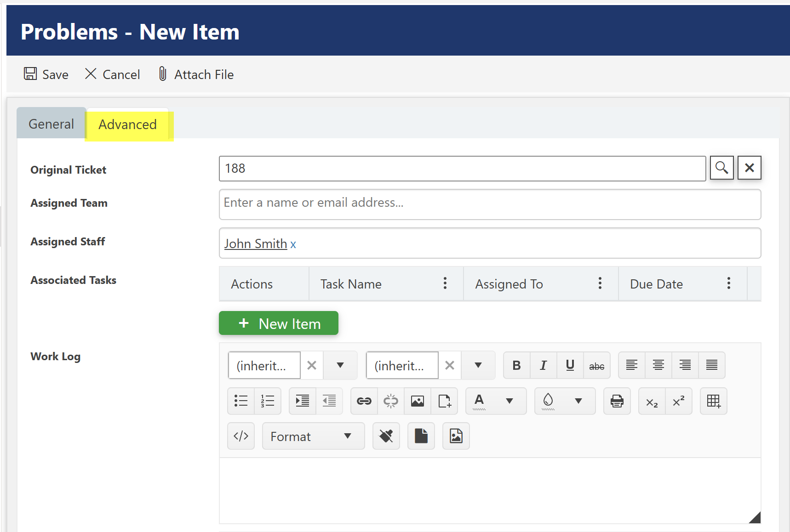The height and width of the screenshot is (532, 790).
Task: Expand the first inherit font selector dropdown
Action: point(340,365)
